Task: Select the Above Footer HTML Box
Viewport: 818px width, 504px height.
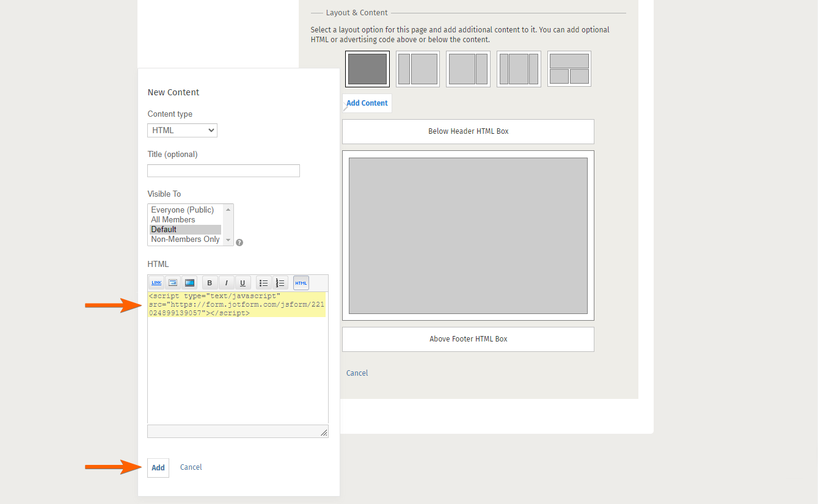Action: tap(468, 339)
